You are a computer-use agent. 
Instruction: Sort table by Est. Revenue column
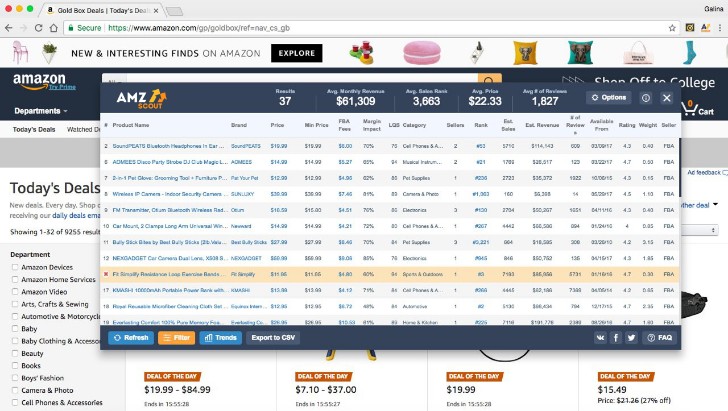542,125
